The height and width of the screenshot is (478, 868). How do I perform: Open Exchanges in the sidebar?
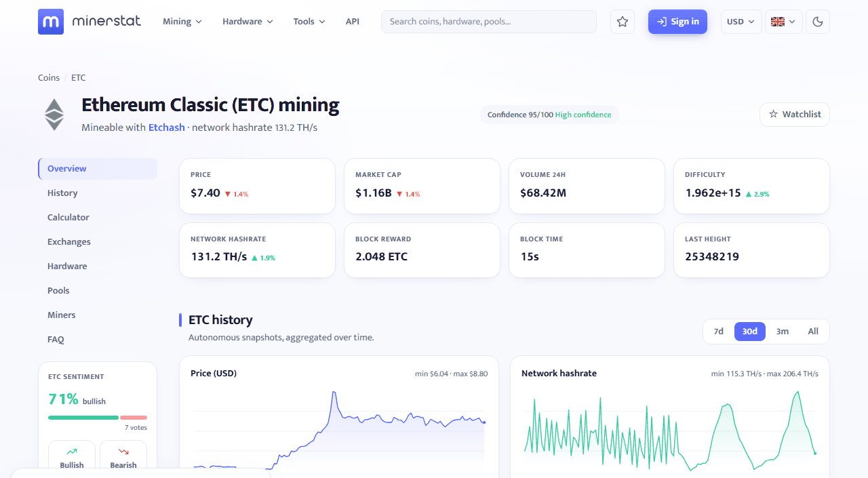pos(98,242)
